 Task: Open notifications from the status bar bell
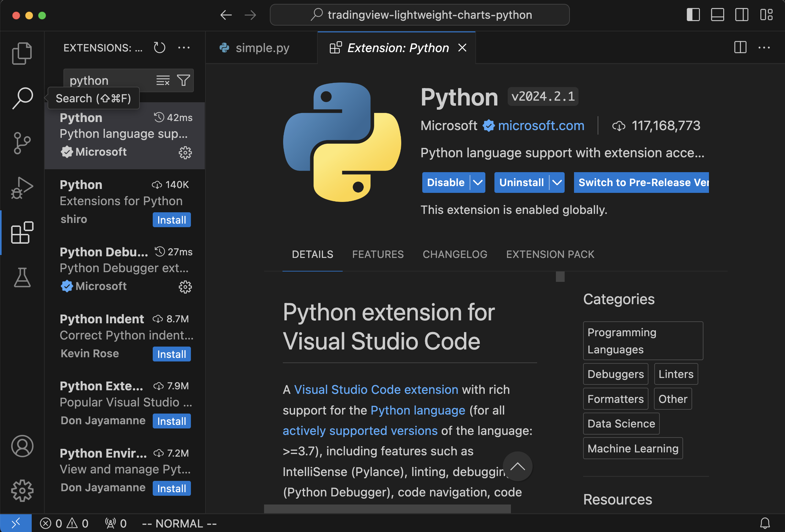click(765, 523)
